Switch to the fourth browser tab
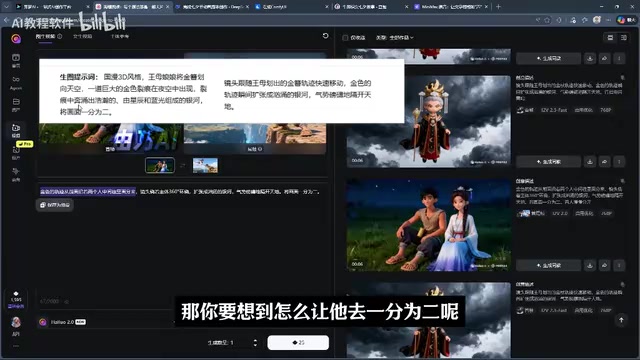Screen dimensions: 640x360 click(291, 7)
